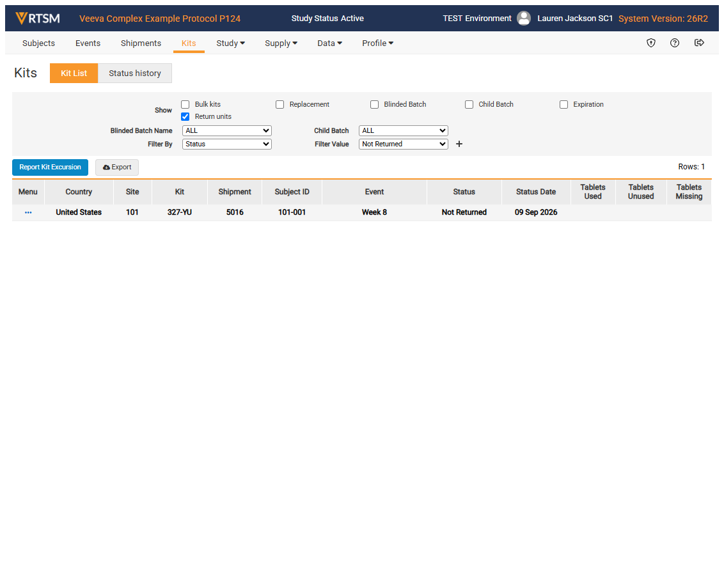Click the logout icon

pos(699,43)
